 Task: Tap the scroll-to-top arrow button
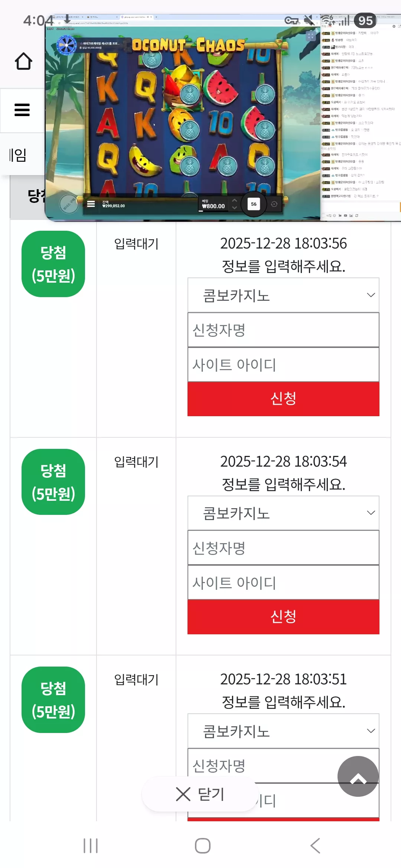[358, 776]
